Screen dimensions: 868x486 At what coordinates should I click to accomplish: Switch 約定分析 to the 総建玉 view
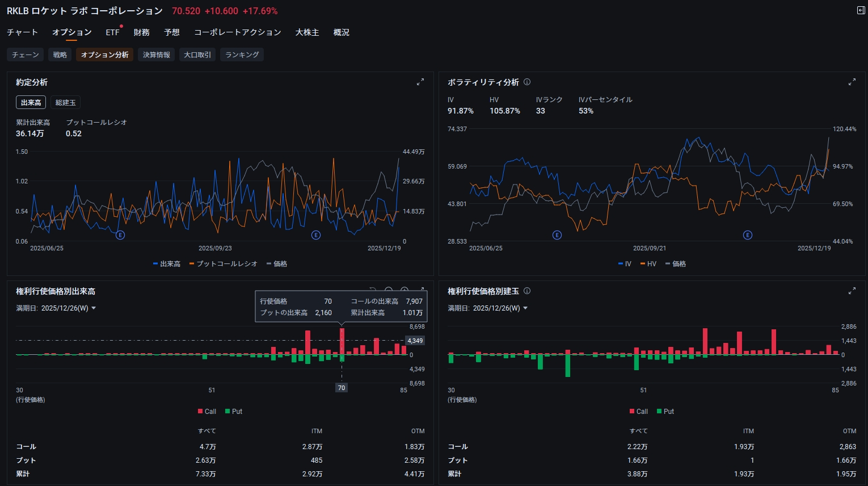tap(65, 103)
